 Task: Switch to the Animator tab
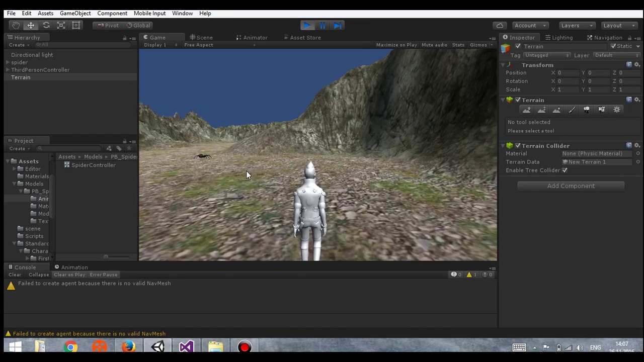(x=252, y=38)
